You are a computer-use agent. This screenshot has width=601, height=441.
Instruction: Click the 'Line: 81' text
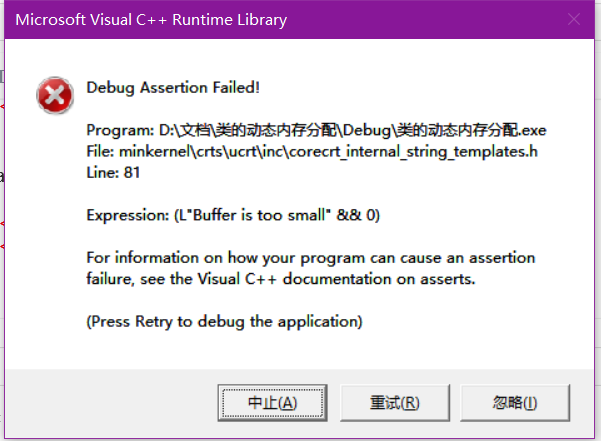tap(113, 173)
